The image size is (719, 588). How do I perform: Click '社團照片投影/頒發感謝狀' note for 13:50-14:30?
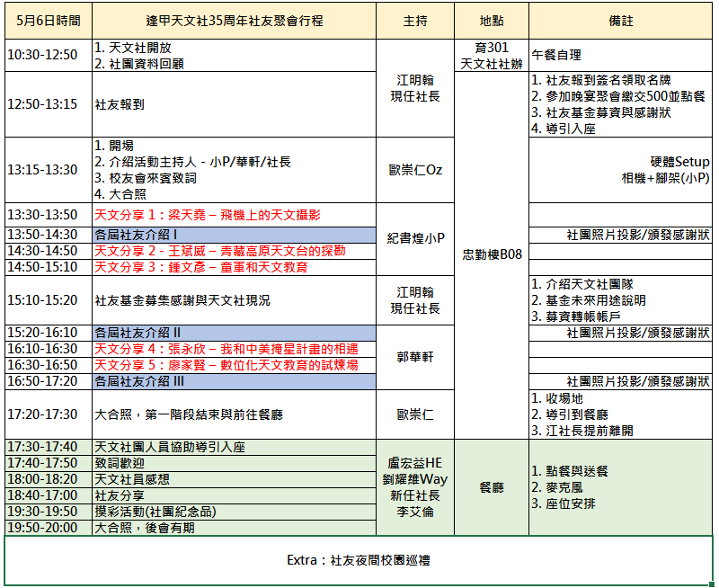pos(620,235)
